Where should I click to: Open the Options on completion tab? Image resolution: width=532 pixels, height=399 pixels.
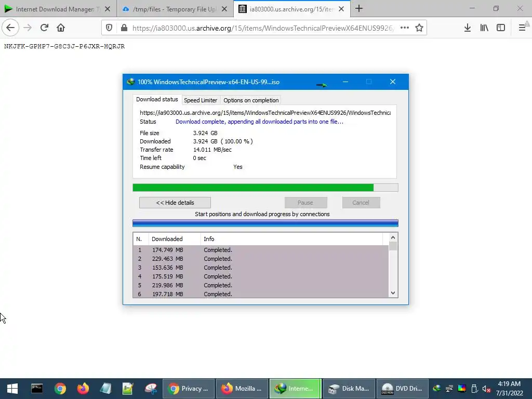click(x=251, y=100)
